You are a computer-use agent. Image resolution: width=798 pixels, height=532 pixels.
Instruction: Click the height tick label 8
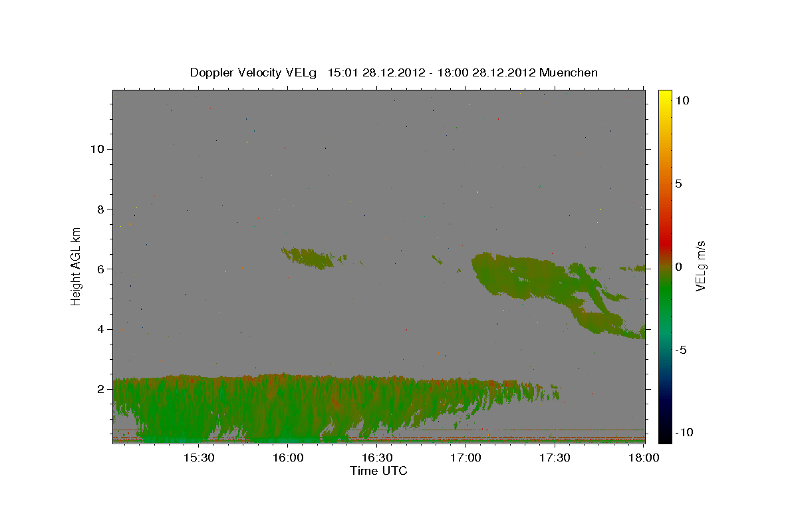pyautogui.click(x=100, y=209)
